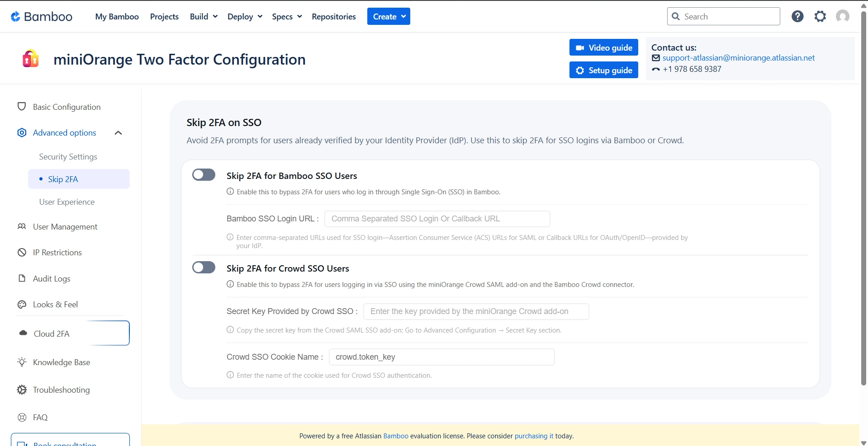Click the settings gear icon near profile avatar
The image size is (868, 446).
click(820, 16)
